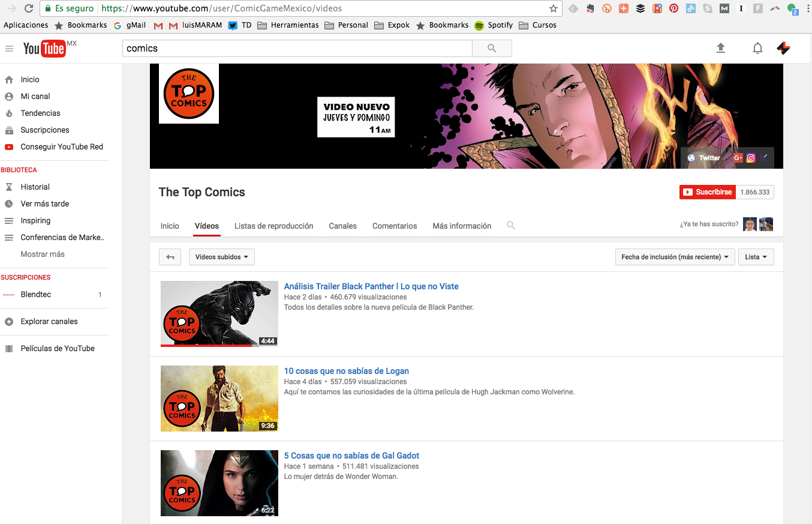This screenshot has width=812, height=524.
Task: Search within channel using magnifier icon
Action: coord(511,226)
